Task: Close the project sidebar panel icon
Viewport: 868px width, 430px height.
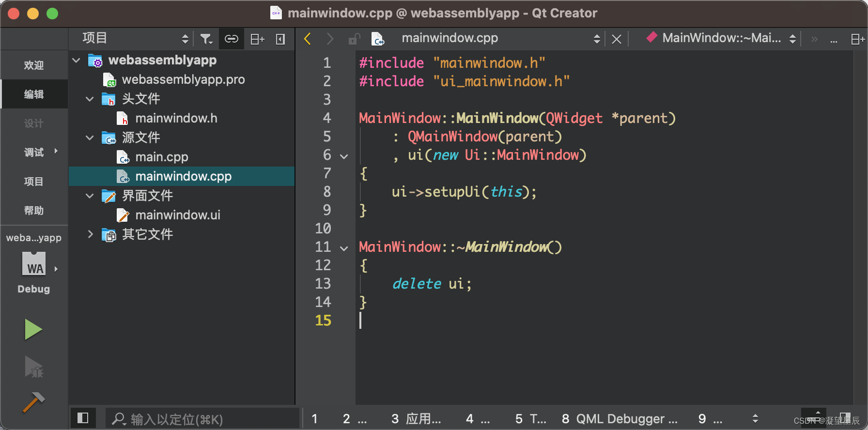Action: point(280,39)
